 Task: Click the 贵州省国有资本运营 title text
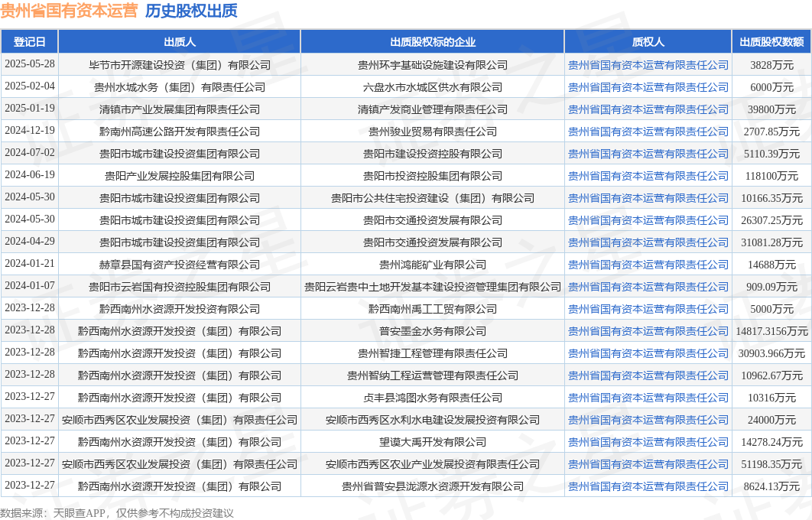click(x=69, y=11)
